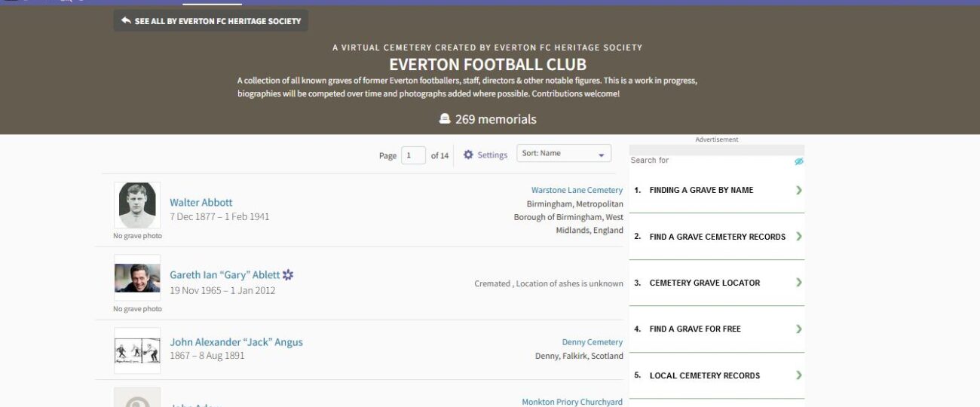Expand the Finding a Grave by Name ad arrow
This screenshot has height=407, width=980.
click(798, 190)
